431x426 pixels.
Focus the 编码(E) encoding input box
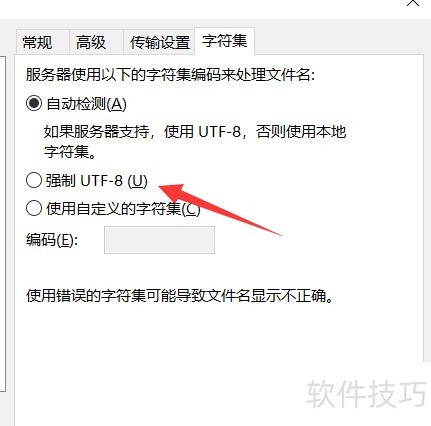(159, 240)
